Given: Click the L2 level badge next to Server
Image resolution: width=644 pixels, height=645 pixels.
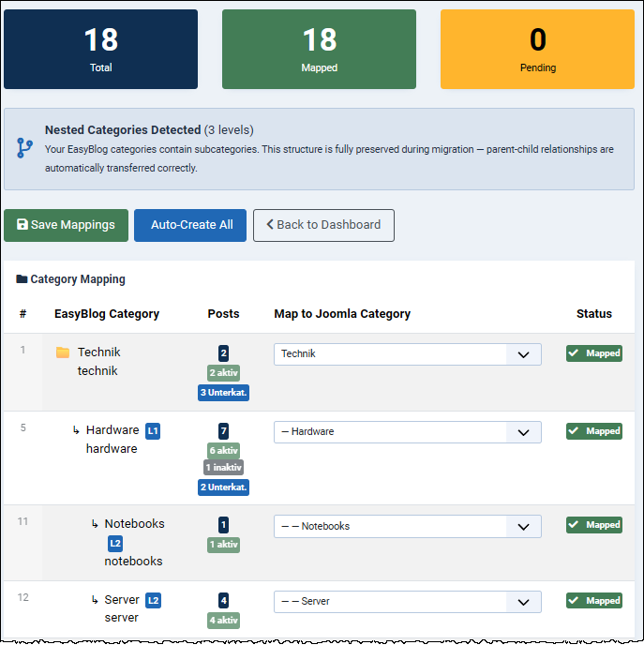Looking at the screenshot, I should pos(153,600).
